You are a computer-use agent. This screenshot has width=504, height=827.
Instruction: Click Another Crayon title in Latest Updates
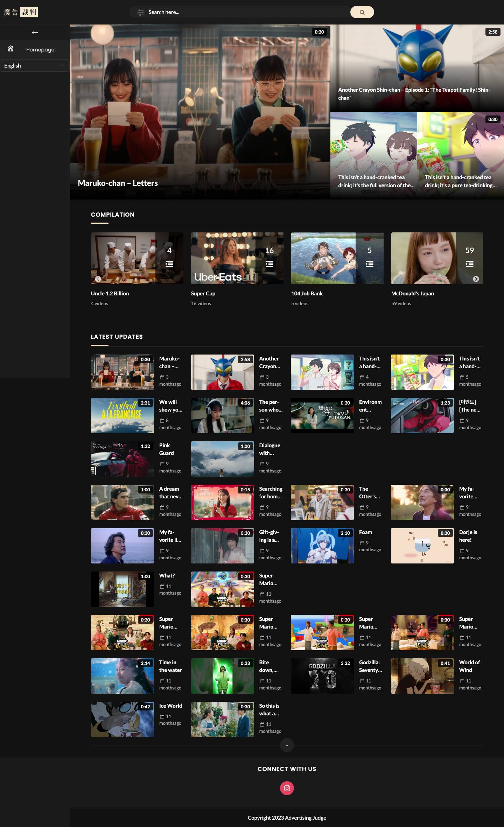[x=269, y=363]
